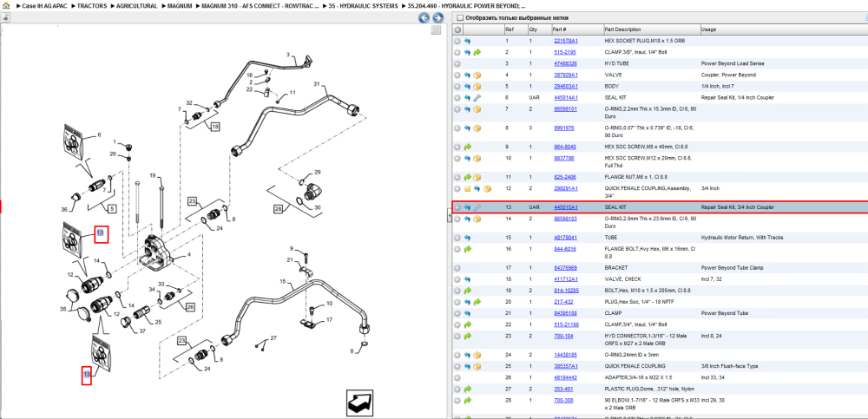Click callout 4 on valve body in diagram

(188, 255)
